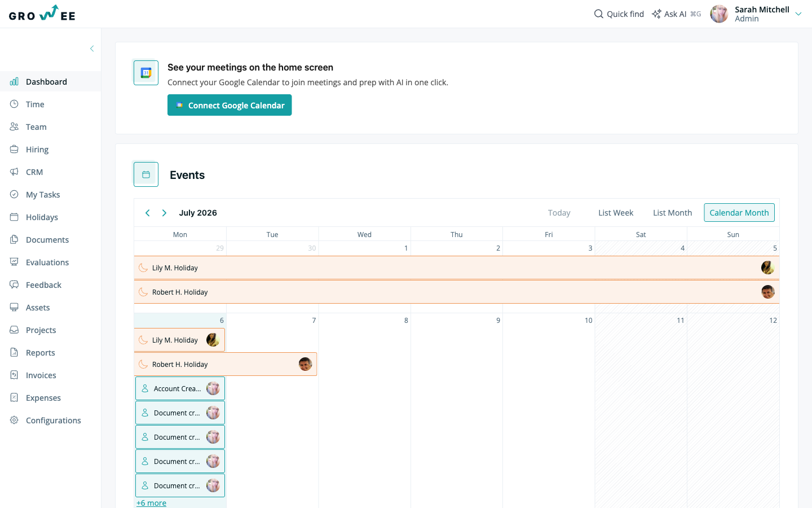Click Robert's avatar on first-week holiday bar
Image resolution: width=812 pixels, height=508 pixels.
pyautogui.click(x=767, y=292)
